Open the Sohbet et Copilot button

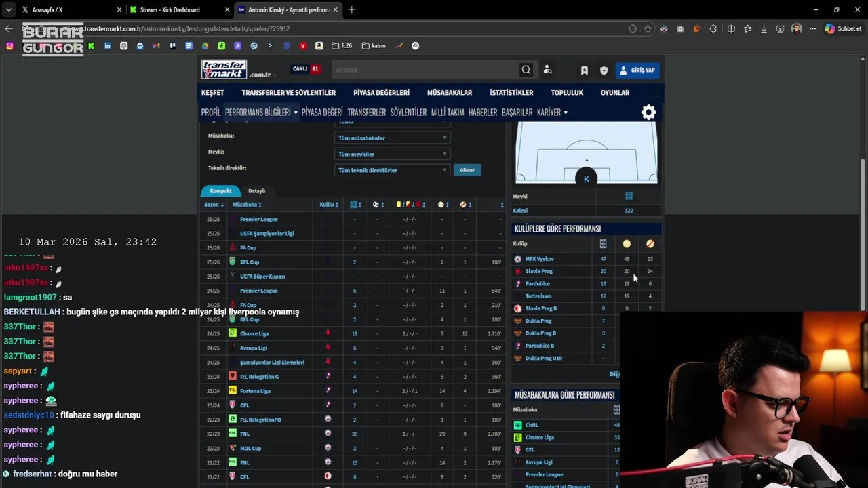(843, 28)
